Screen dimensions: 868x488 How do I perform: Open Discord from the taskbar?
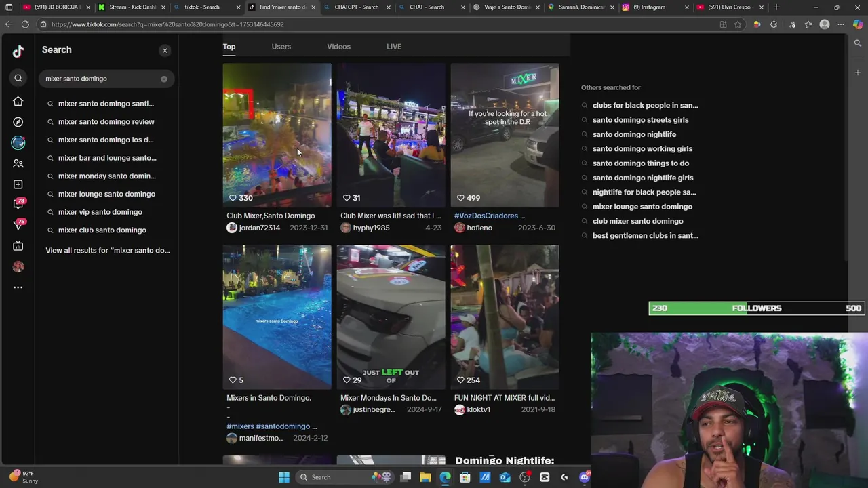click(585, 477)
